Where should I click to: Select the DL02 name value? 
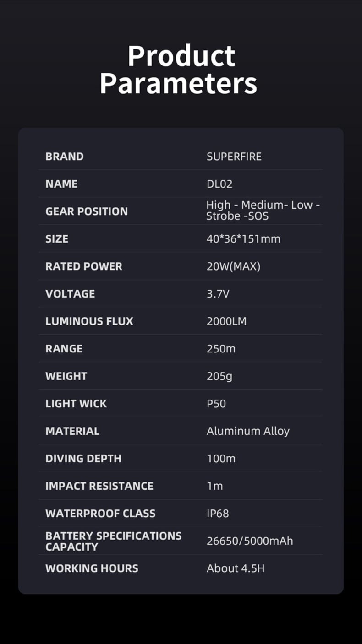click(x=219, y=184)
